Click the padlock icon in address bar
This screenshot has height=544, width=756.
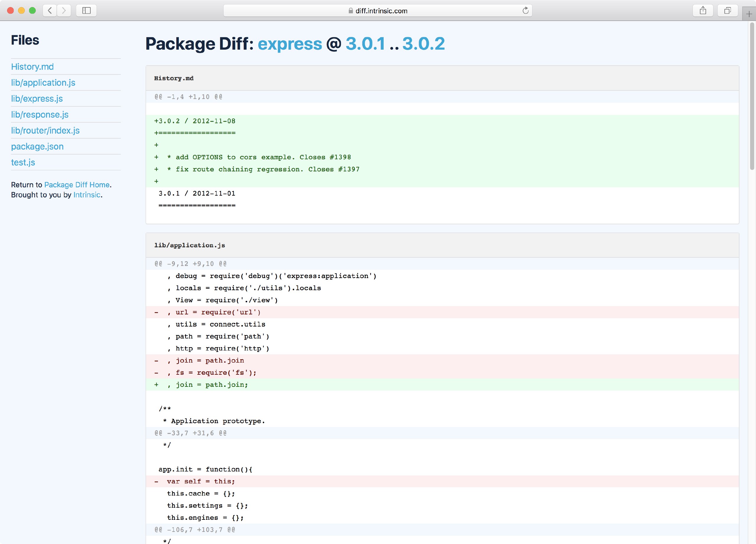point(350,11)
